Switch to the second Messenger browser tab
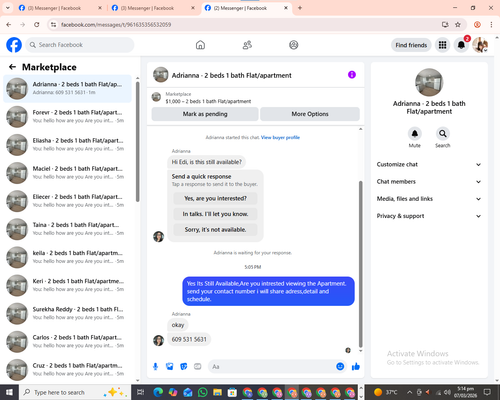 (x=153, y=8)
